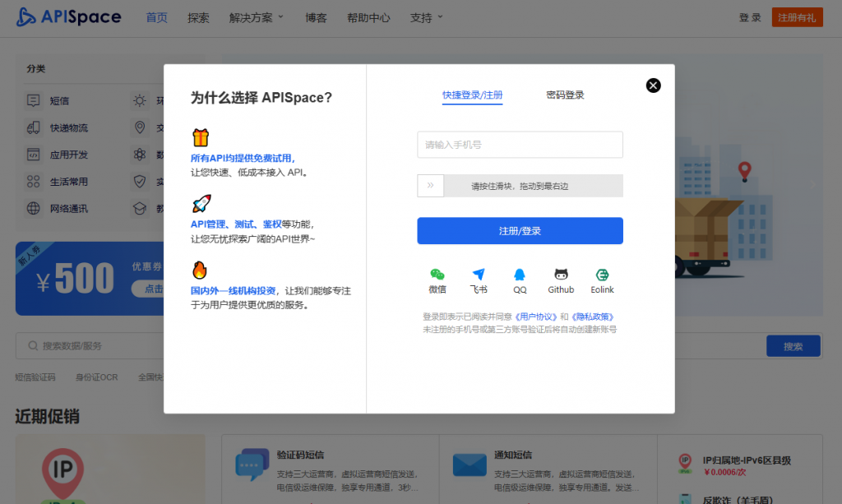842x504 pixels.
Task: Click the 快递物流 truck icon
Action: [33, 127]
